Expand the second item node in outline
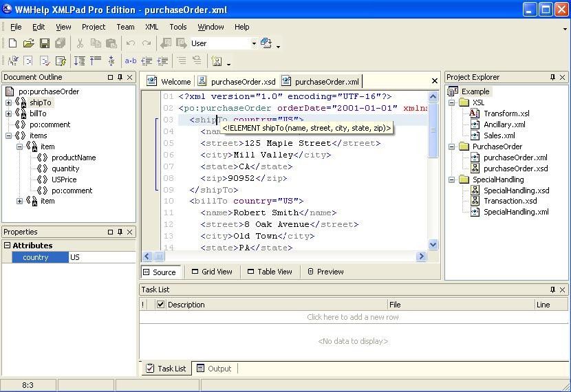Screen dimensions: 571x392 coord(19,201)
